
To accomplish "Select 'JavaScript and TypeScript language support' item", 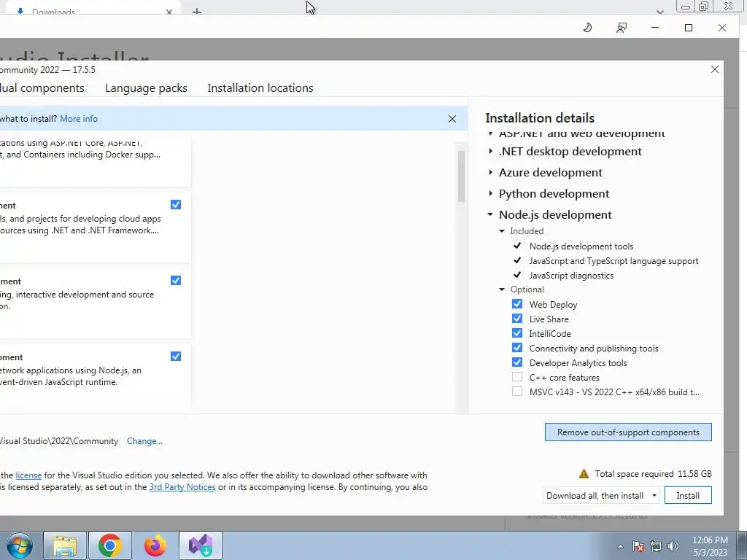I will (614, 261).
